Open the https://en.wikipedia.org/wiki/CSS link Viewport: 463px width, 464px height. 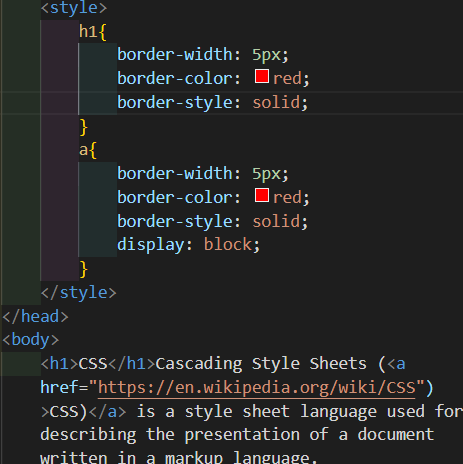[257, 388]
